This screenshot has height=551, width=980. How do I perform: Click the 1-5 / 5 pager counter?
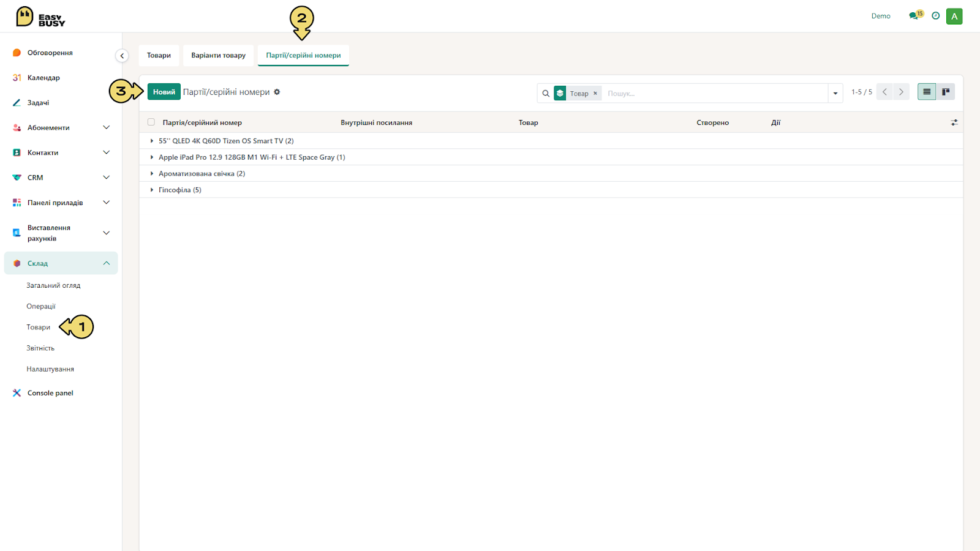coord(862,92)
